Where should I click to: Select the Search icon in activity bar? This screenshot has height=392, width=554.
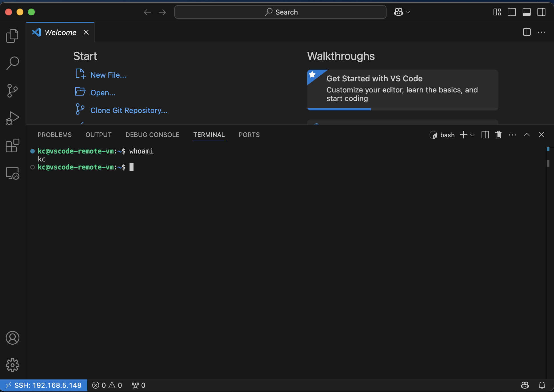click(x=12, y=63)
